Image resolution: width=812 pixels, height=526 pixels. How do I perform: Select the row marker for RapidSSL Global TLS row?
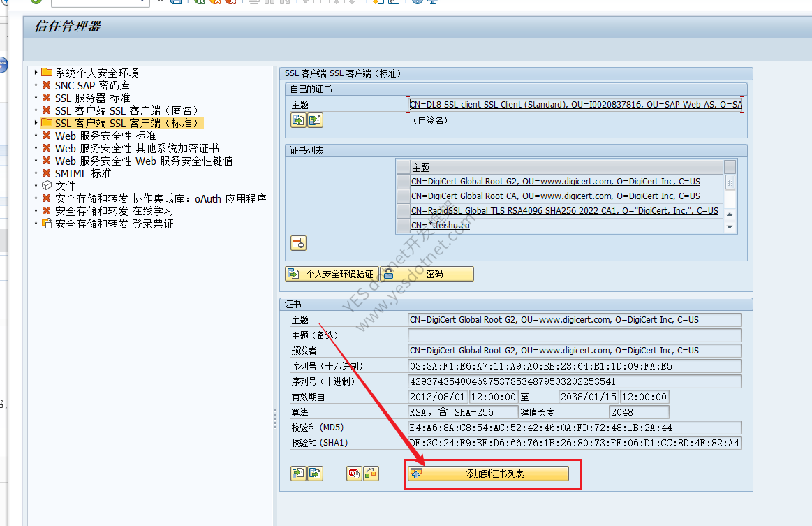(404, 211)
